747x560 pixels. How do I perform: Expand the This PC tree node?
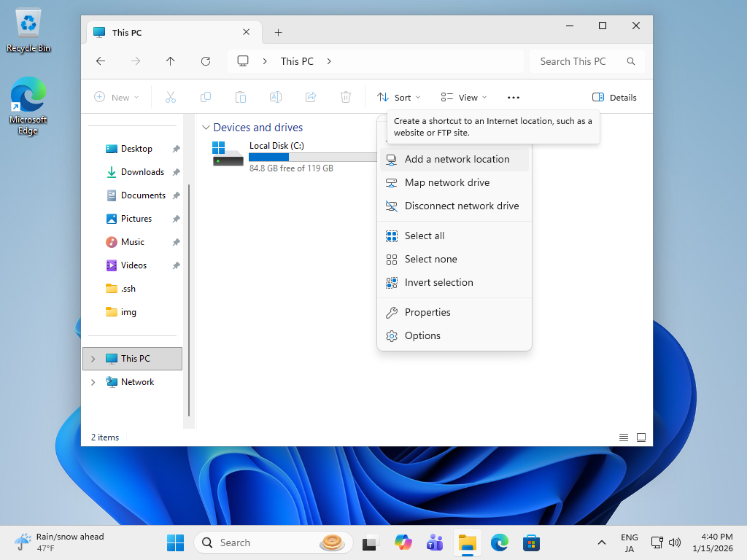pos(93,359)
